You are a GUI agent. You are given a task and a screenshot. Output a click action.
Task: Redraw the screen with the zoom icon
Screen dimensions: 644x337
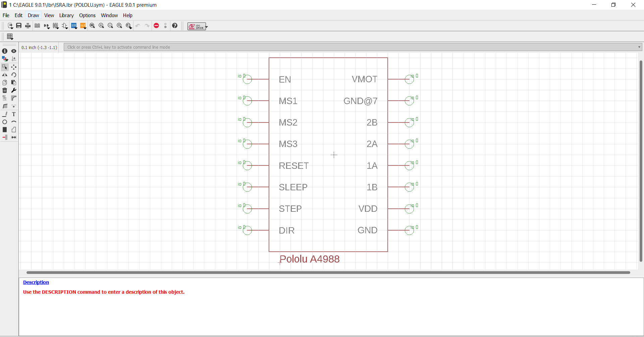click(x=119, y=26)
